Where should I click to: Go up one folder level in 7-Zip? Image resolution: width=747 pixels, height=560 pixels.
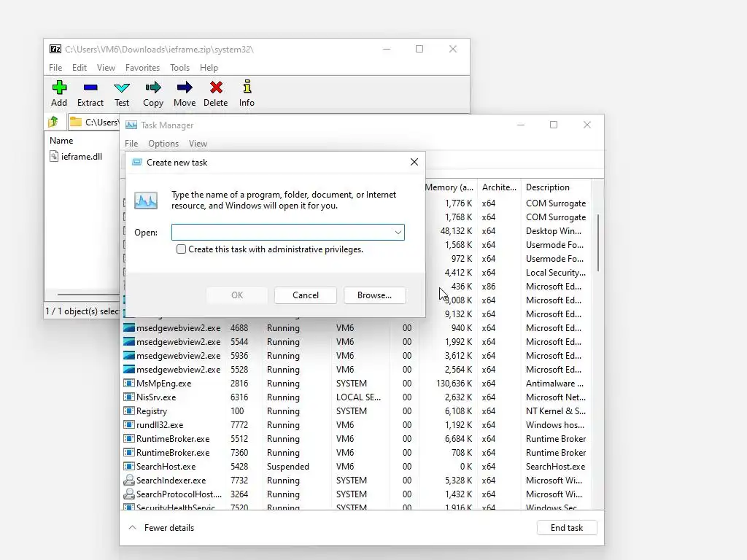coord(53,122)
